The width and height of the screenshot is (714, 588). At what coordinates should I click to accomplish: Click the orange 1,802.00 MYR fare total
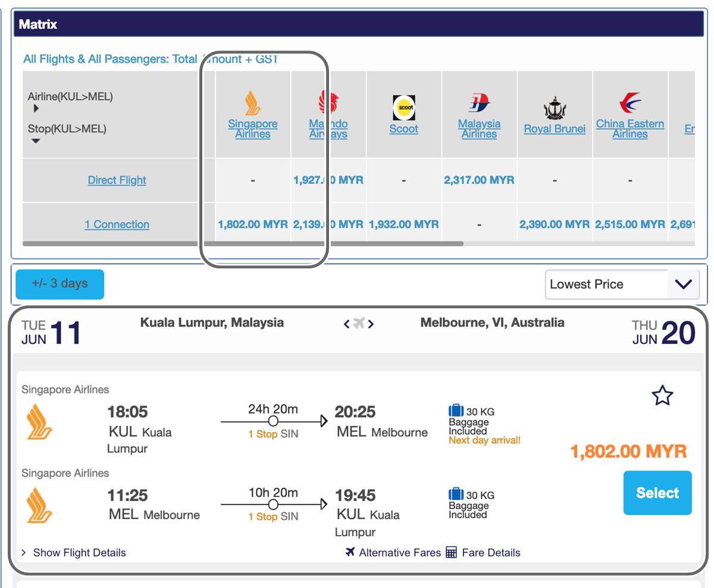coord(629,451)
